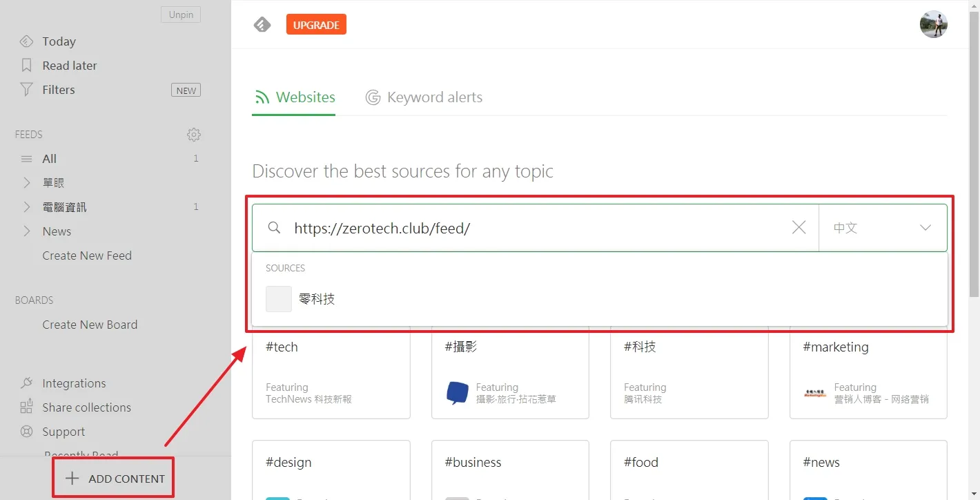This screenshot has height=500, width=980.
Task: Expand the 電腦資訊 feed folder
Action: click(26, 207)
